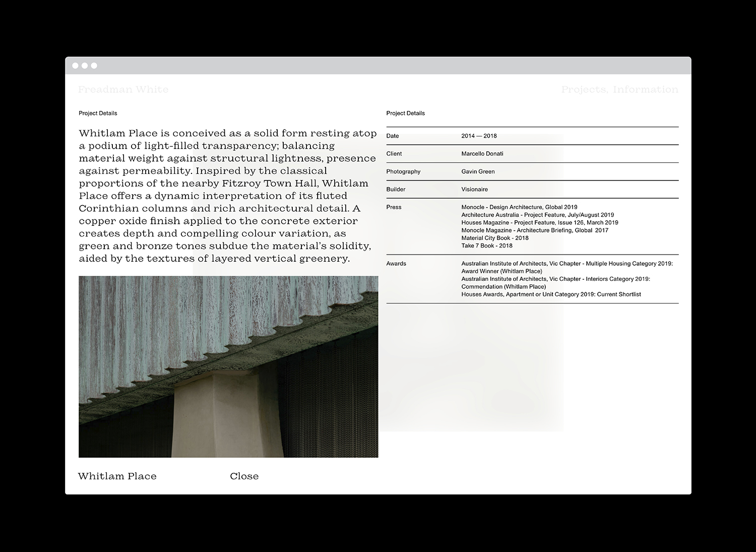Click the Freadman White logo text
Screen dimensions: 756x552
[x=123, y=90]
